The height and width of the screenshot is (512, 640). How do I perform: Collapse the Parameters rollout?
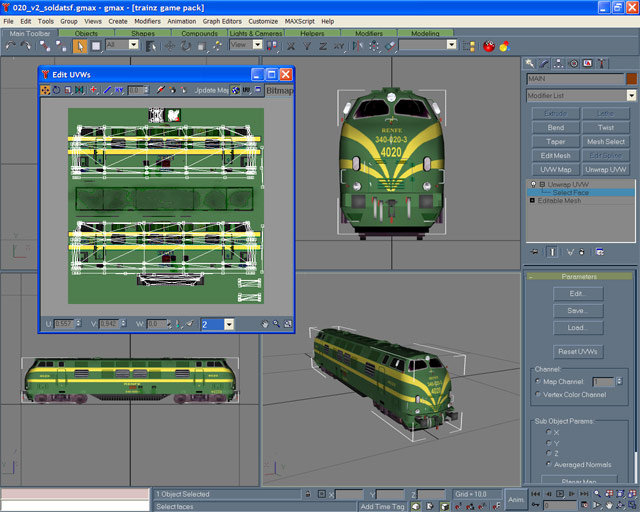pyautogui.click(x=578, y=276)
